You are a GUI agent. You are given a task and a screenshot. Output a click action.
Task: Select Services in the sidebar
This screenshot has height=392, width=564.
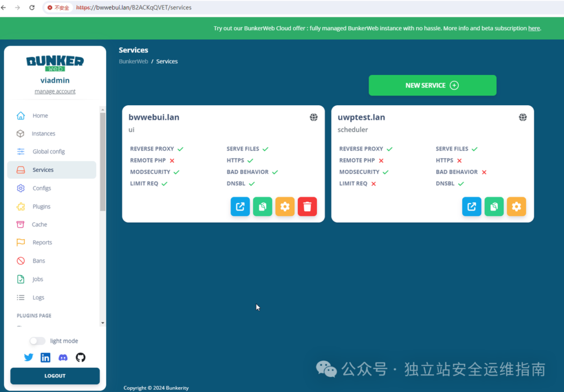52,170
